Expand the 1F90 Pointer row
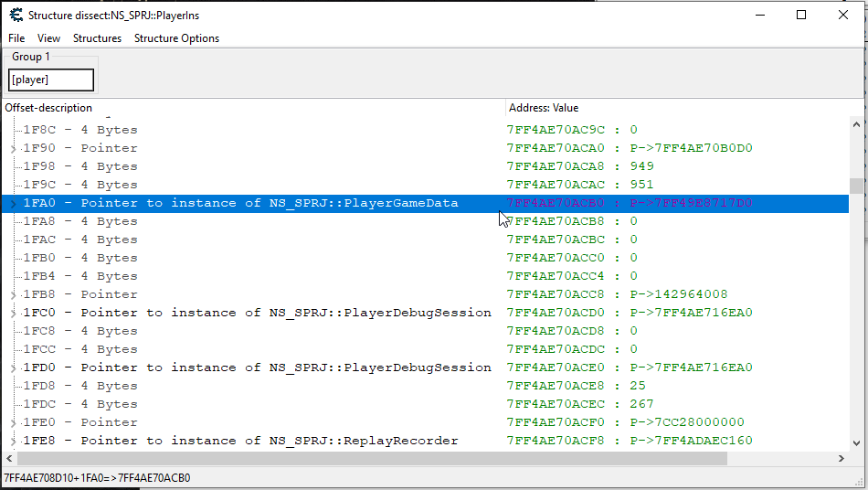This screenshot has height=490, width=868. tap(13, 148)
